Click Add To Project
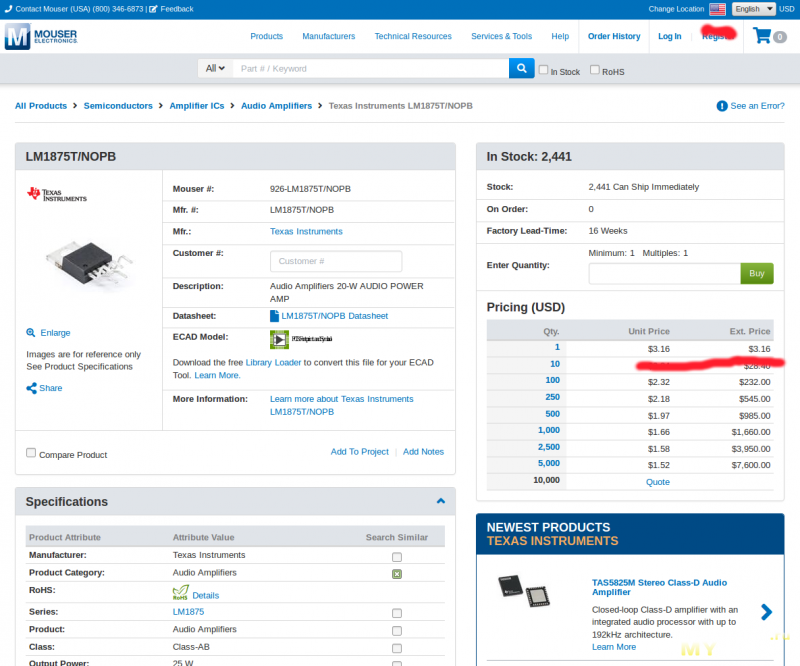 359,452
